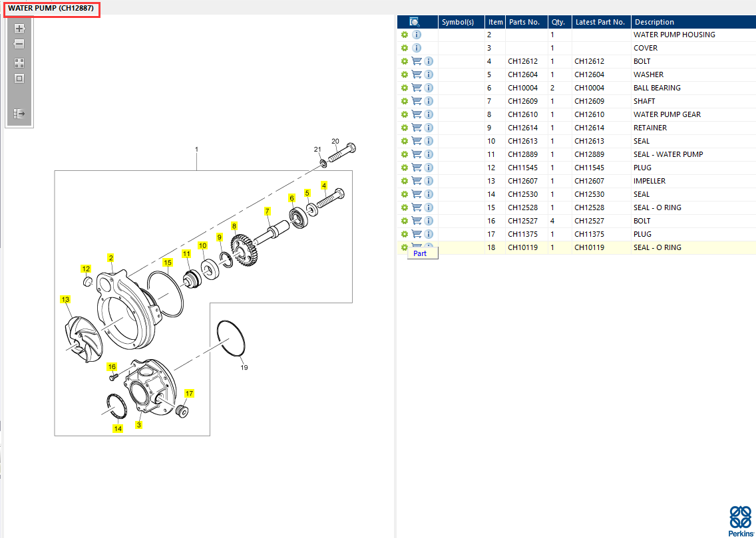Click the Item column header
This screenshot has width=756, height=538.
tap(495, 22)
